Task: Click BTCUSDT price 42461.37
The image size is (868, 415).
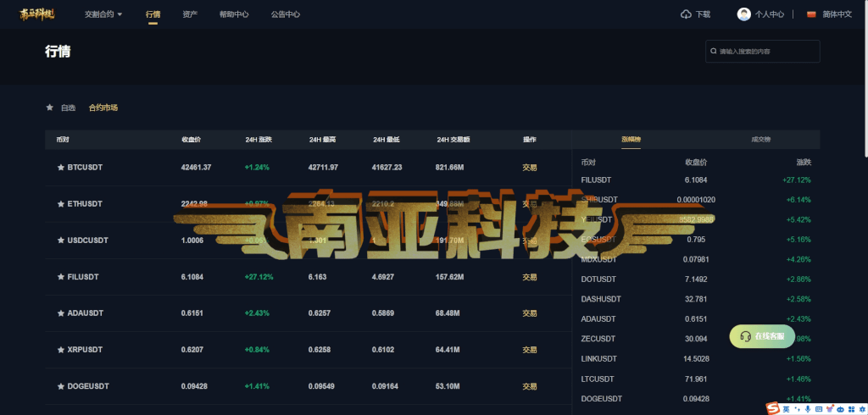Action: point(196,167)
